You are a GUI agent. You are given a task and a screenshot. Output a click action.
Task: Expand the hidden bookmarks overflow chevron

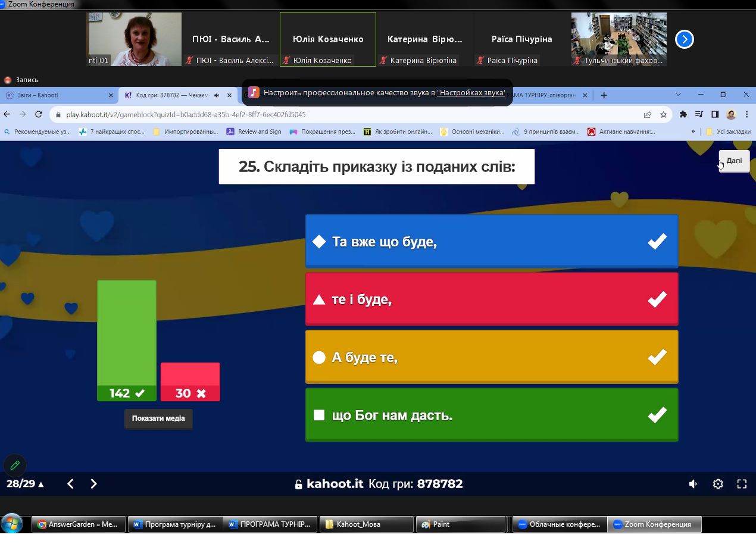(x=693, y=132)
